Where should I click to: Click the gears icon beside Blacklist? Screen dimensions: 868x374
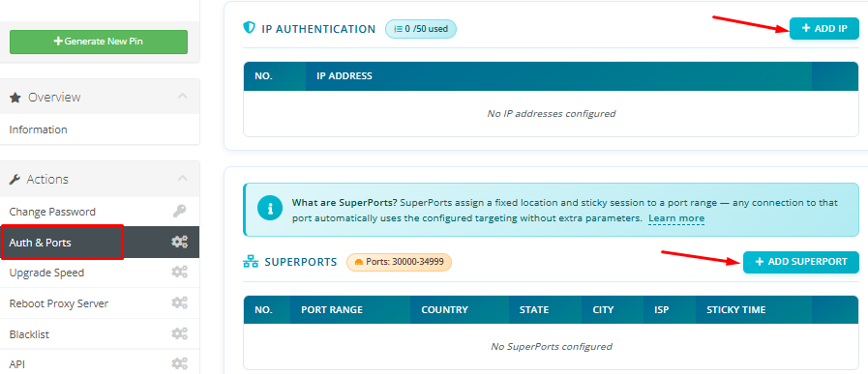179,334
